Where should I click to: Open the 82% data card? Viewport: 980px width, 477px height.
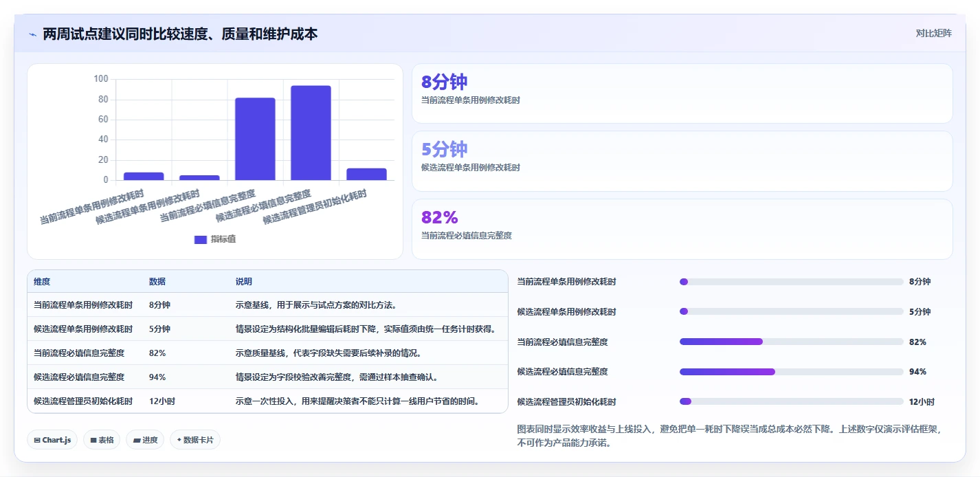coord(682,229)
